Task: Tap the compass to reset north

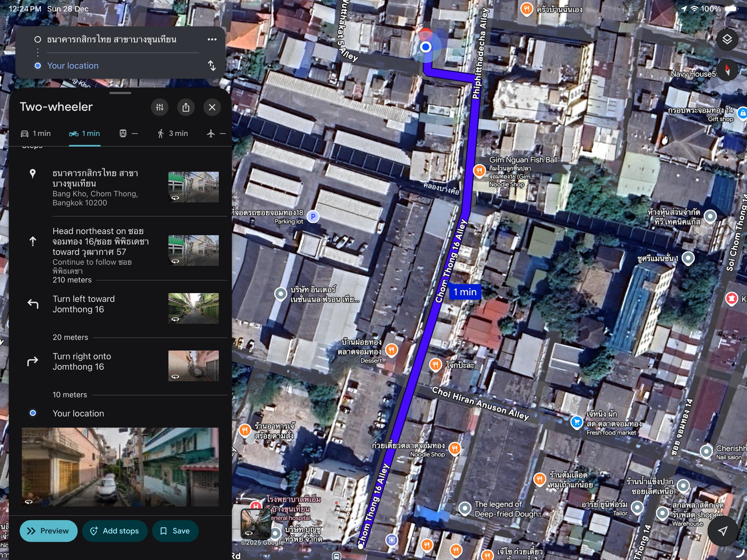Action: click(727, 70)
